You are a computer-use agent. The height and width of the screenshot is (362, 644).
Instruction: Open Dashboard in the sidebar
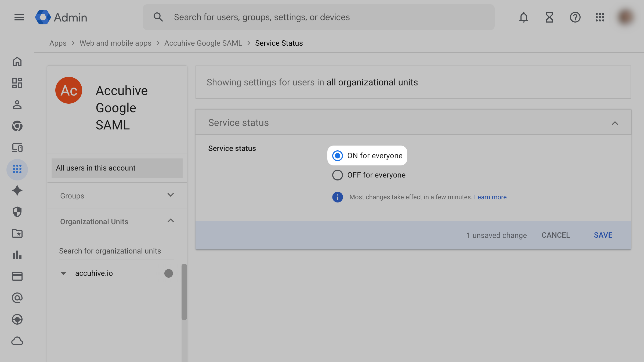(17, 83)
